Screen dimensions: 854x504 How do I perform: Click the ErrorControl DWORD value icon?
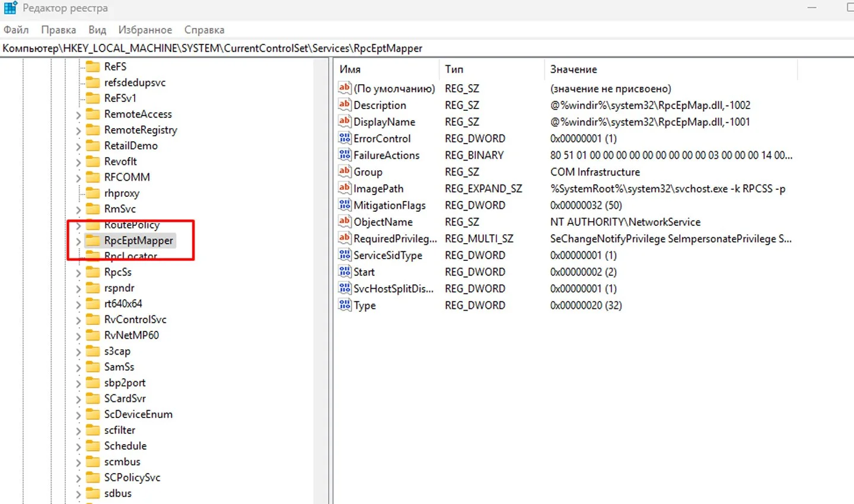coord(345,138)
